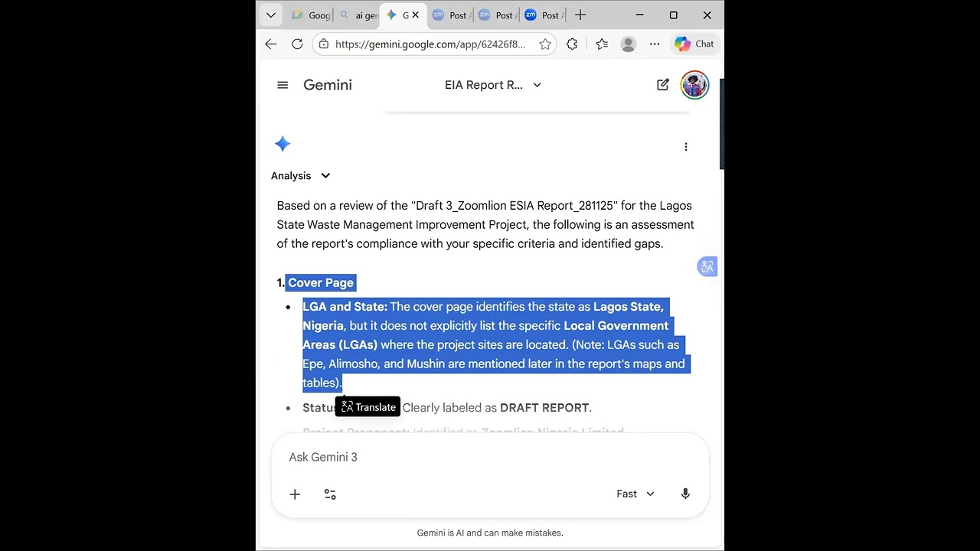The height and width of the screenshot is (551, 980).
Task: Start a new chat with pencil icon
Action: [x=663, y=85]
